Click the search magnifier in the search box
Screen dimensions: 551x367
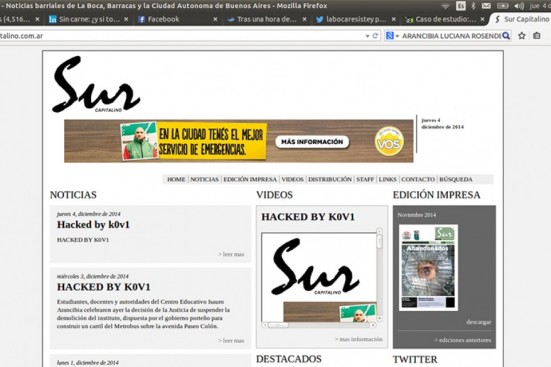[506, 36]
